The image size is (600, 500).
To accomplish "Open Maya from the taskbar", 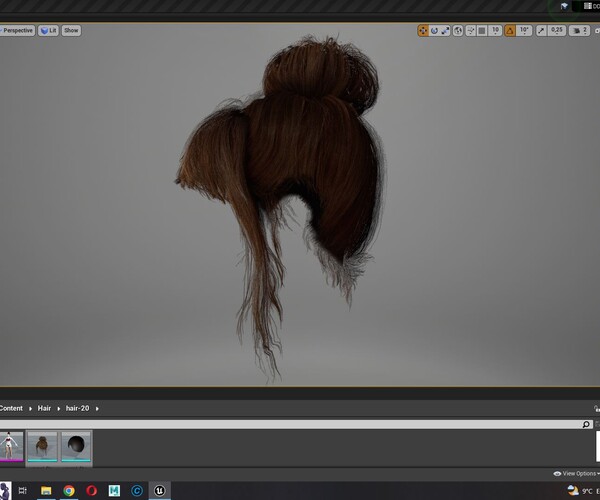I will tap(114, 490).
